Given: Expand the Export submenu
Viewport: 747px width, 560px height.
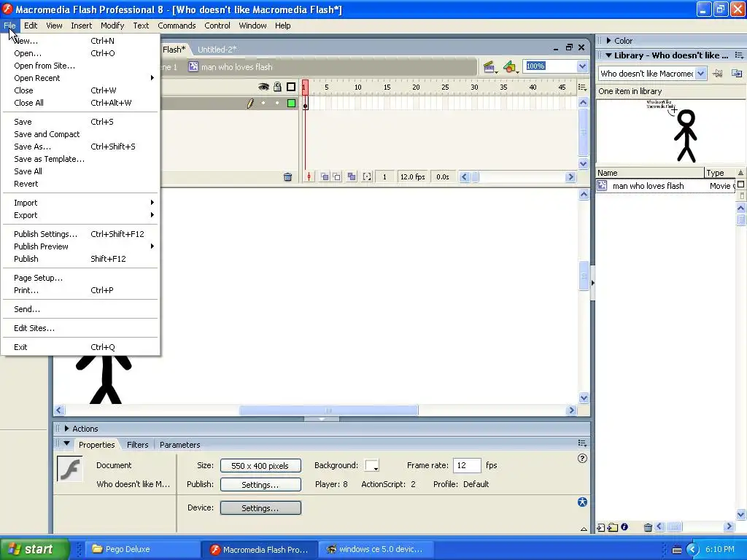Looking at the screenshot, I should point(80,215).
